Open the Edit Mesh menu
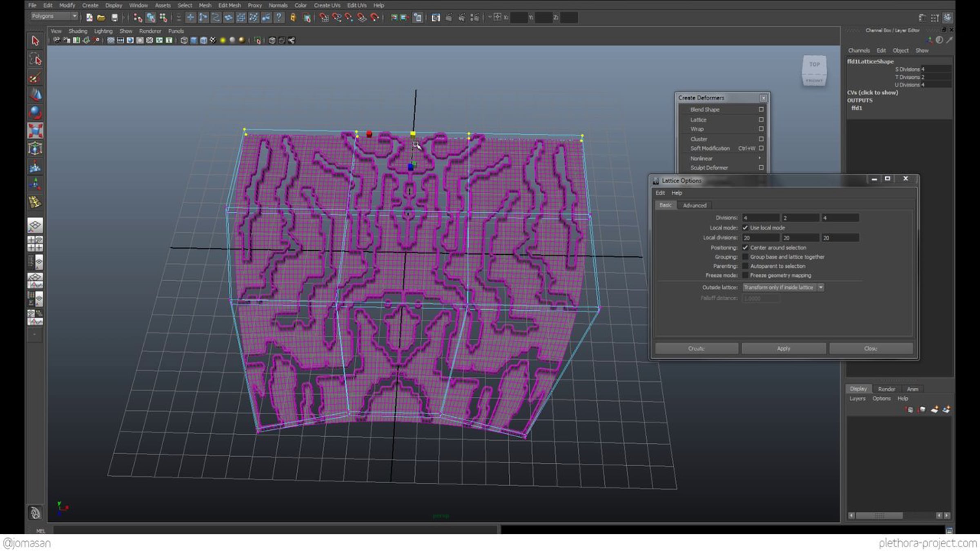This screenshot has width=980, height=551. 229,5
